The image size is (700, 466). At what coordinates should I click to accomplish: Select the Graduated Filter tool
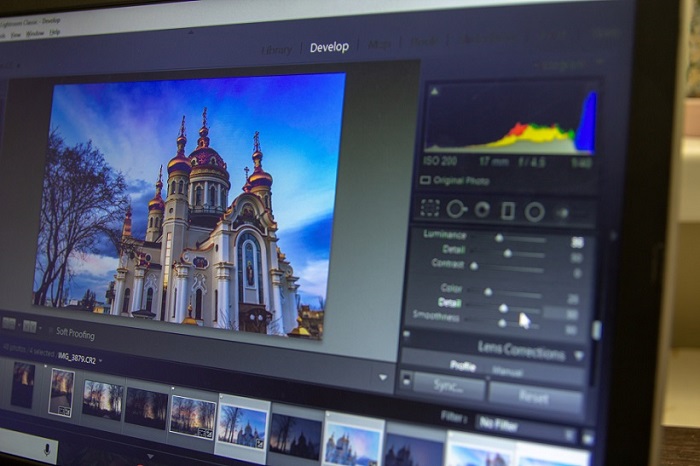[508, 211]
